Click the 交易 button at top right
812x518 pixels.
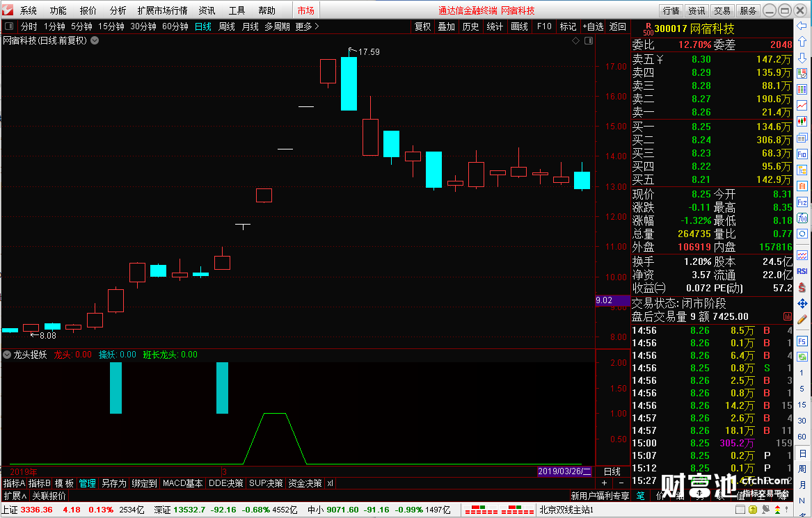tap(722, 10)
